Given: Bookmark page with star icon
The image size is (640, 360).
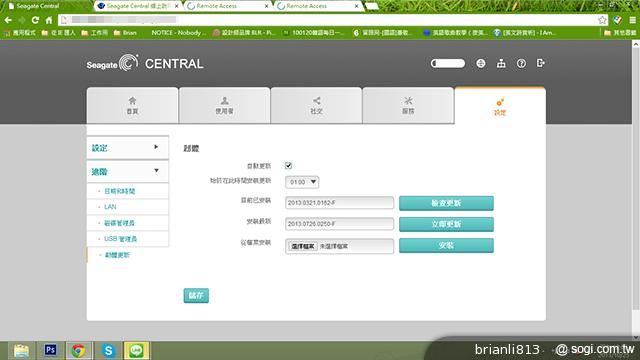Looking at the screenshot, I should [602, 20].
